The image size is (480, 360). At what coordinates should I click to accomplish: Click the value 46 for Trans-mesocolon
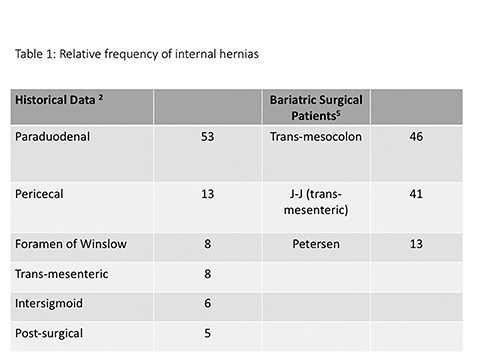click(x=416, y=137)
